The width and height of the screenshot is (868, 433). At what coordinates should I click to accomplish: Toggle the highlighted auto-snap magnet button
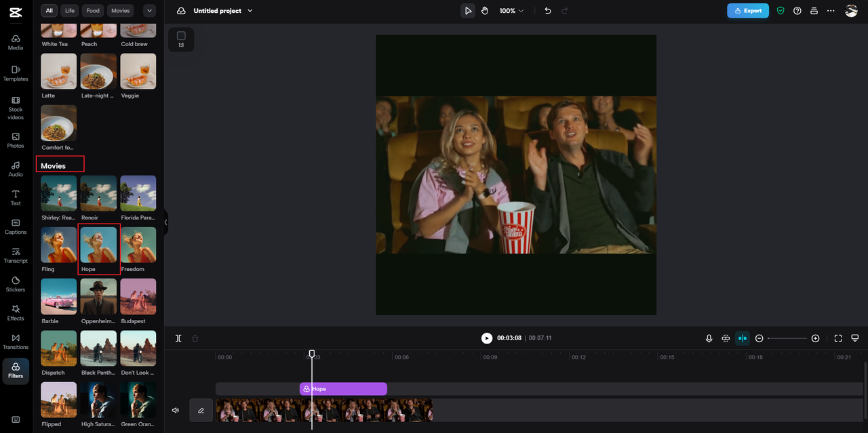click(x=743, y=338)
